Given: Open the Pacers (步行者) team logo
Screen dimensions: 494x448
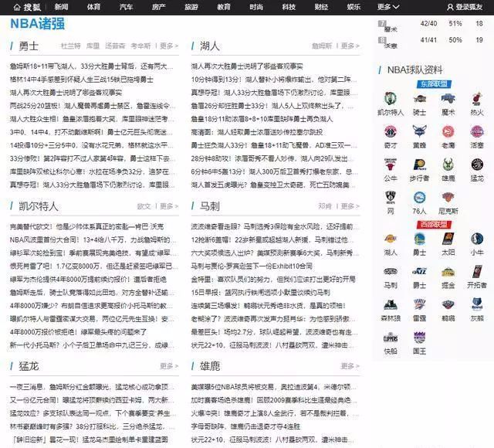Looking at the screenshot, I should point(419,165).
